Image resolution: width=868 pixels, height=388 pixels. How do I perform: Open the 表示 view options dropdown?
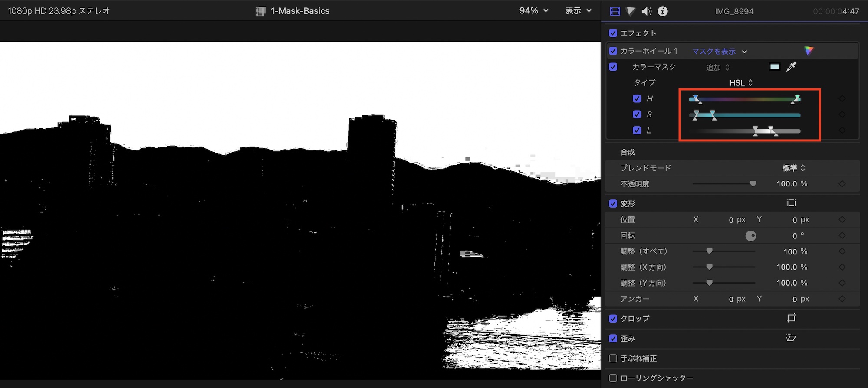[x=578, y=11]
